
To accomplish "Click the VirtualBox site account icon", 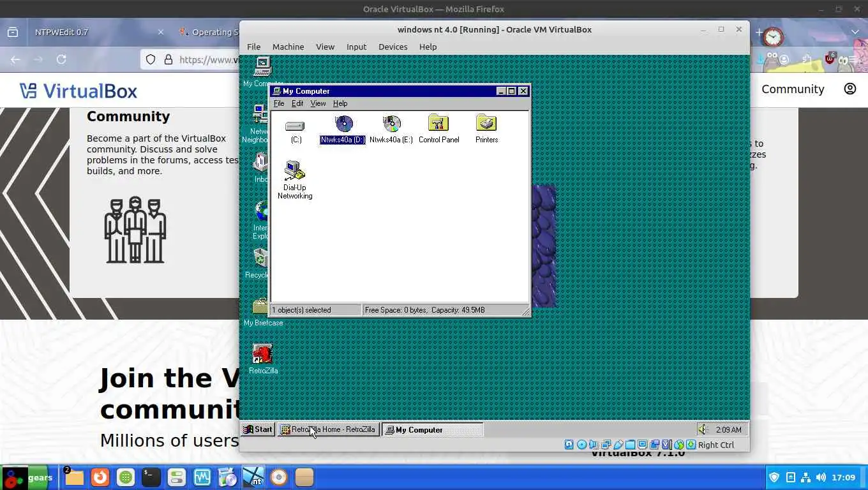I will pos(849,89).
